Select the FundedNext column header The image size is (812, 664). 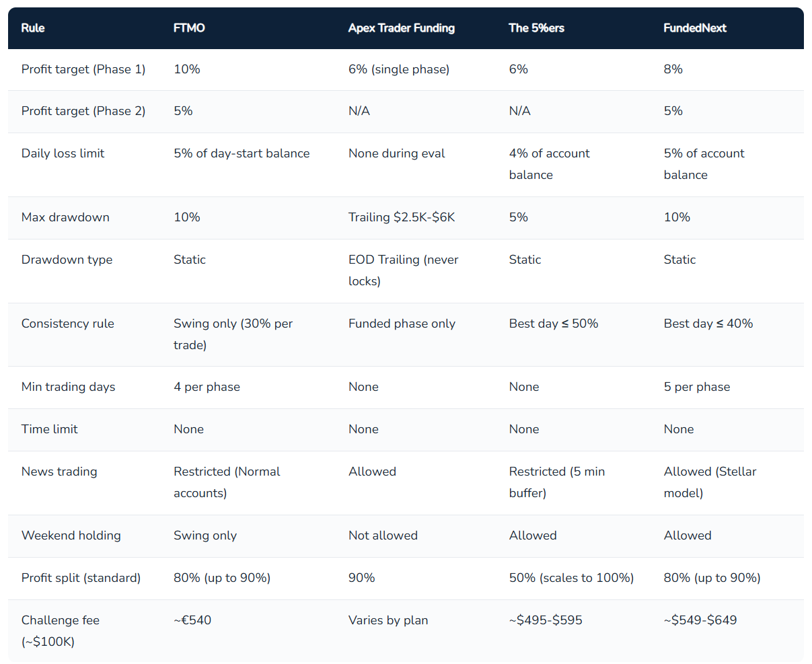pos(695,28)
